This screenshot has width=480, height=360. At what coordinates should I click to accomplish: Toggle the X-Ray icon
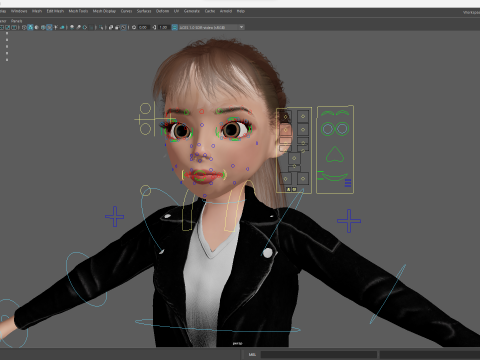(x=111, y=27)
